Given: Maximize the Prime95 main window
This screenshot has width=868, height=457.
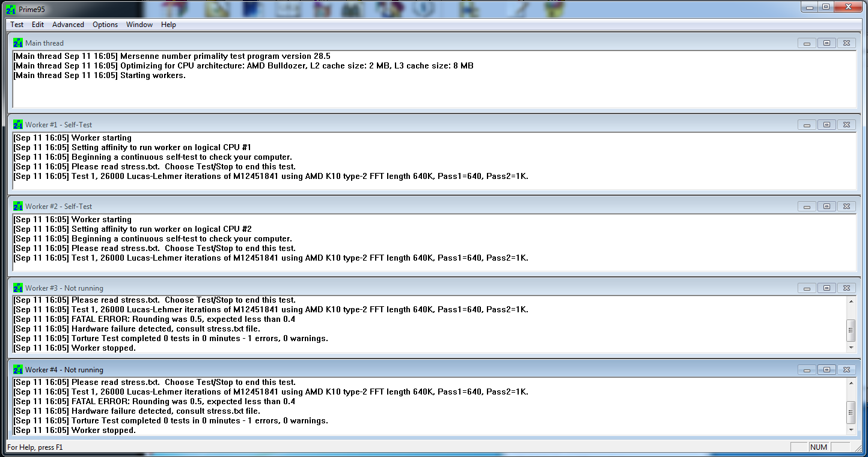Looking at the screenshot, I should 826,7.
